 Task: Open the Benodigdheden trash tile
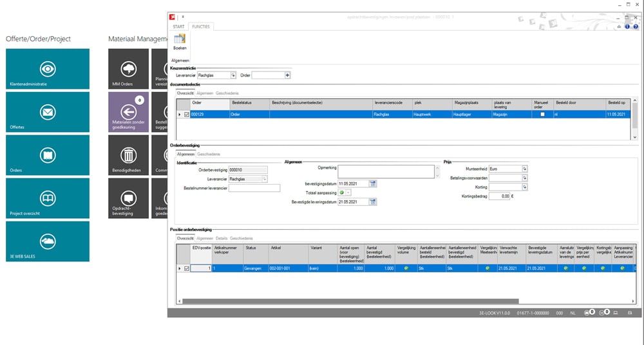(128, 154)
